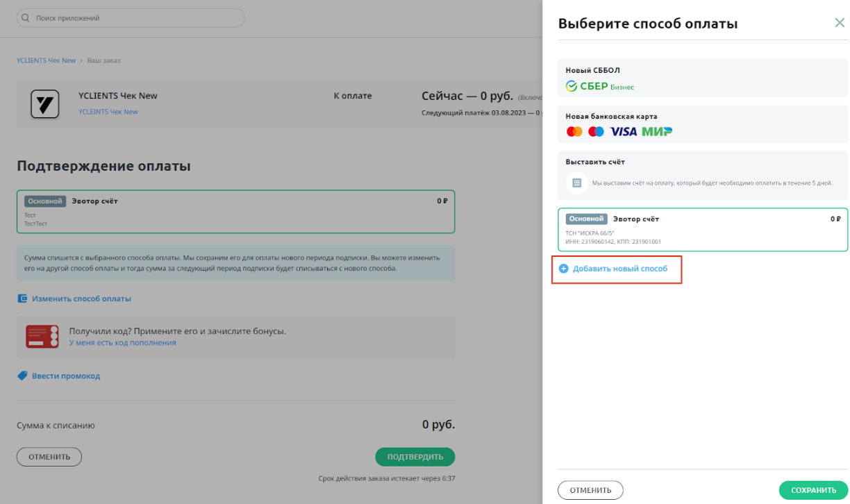Click the Изменить способ оплаты link
Viewport: 850px width, 504px height.
[x=81, y=299]
